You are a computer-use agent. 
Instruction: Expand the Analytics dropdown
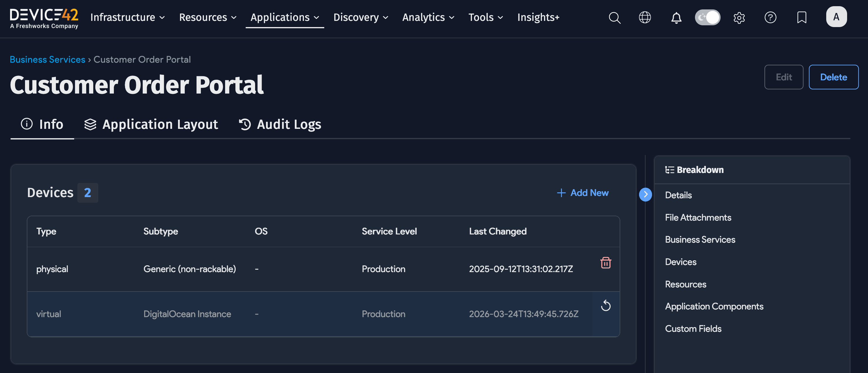[x=428, y=18]
